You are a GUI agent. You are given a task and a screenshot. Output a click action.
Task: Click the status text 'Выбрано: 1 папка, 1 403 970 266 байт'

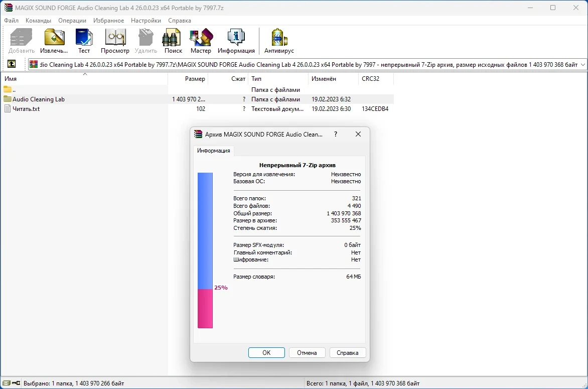pyautogui.click(x=74, y=383)
